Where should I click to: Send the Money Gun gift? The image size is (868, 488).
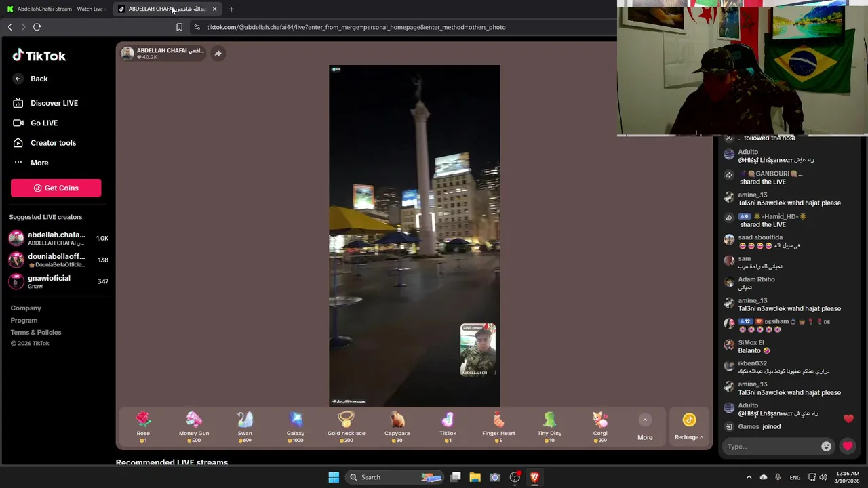[194, 427]
